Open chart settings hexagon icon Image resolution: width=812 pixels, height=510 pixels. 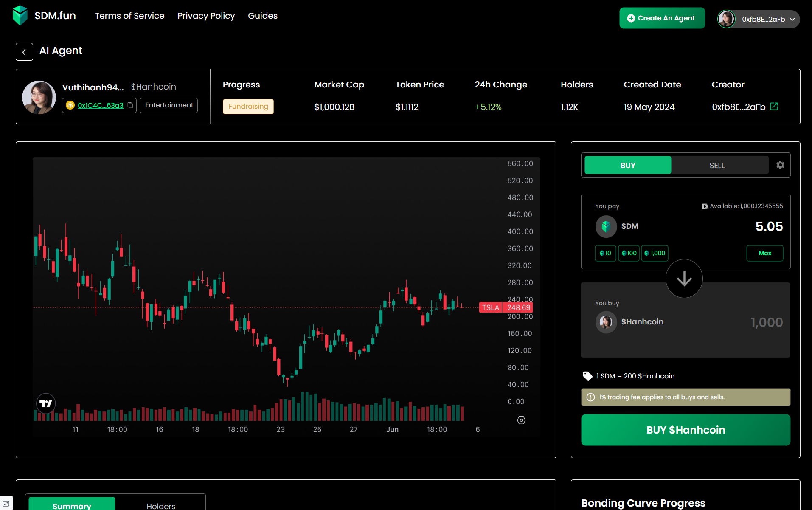[521, 420]
